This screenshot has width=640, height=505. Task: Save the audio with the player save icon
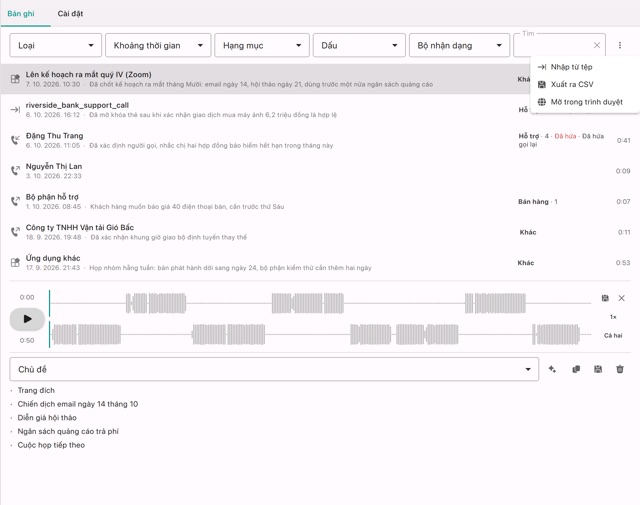point(605,298)
